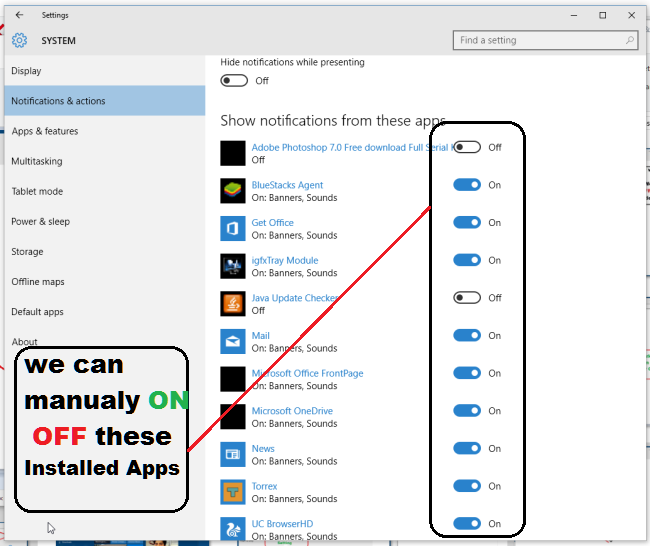Select Storage in the sidebar

(105, 252)
